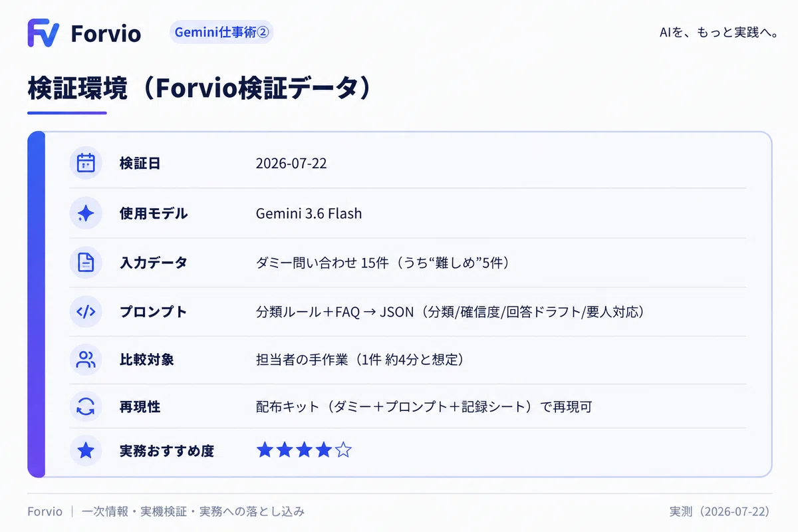The image size is (798, 532).
Task: Click the calendar icon beside 検証日
Action: pos(86,163)
